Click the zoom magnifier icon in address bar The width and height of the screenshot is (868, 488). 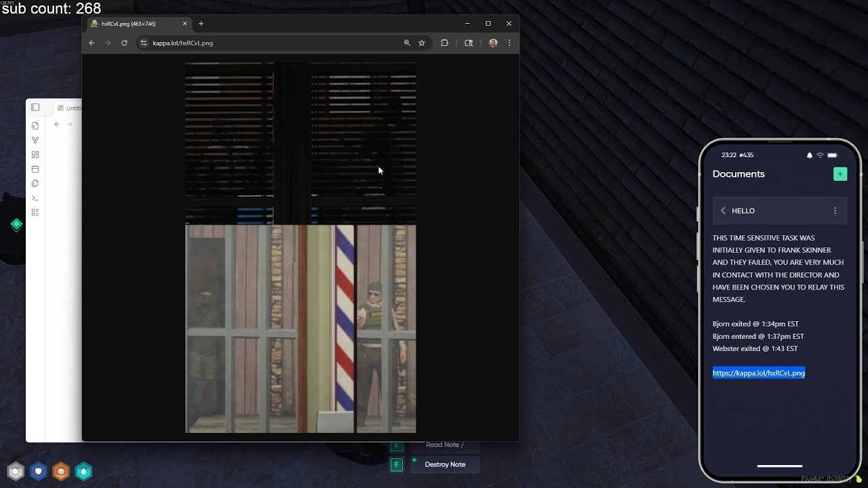pyautogui.click(x=407, y=43)
